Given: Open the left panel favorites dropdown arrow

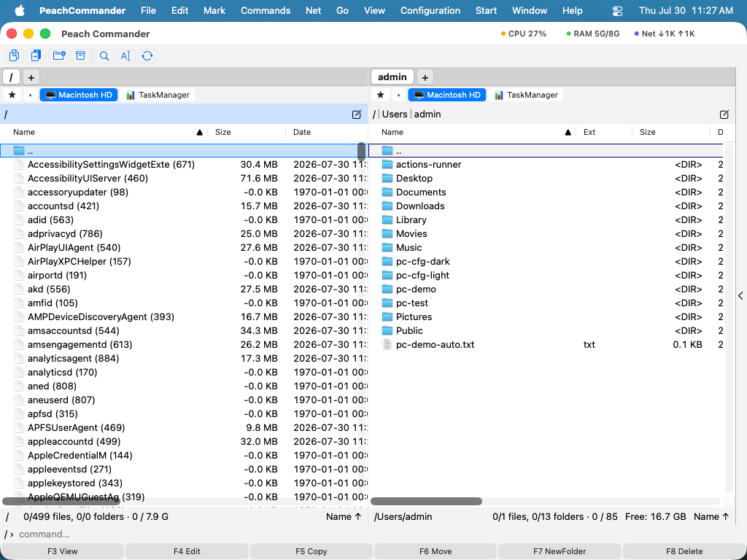Looking at the screenshot, I should click(30, 95).
